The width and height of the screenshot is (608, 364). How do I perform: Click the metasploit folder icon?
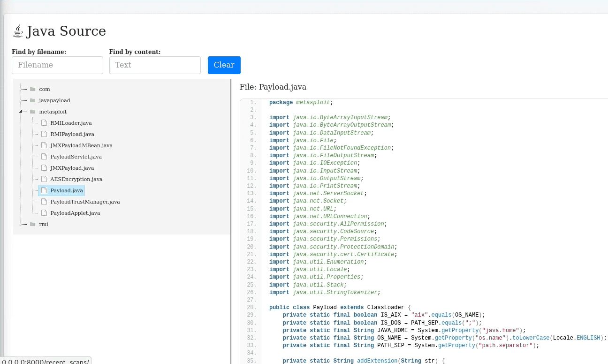coord(33,112)
